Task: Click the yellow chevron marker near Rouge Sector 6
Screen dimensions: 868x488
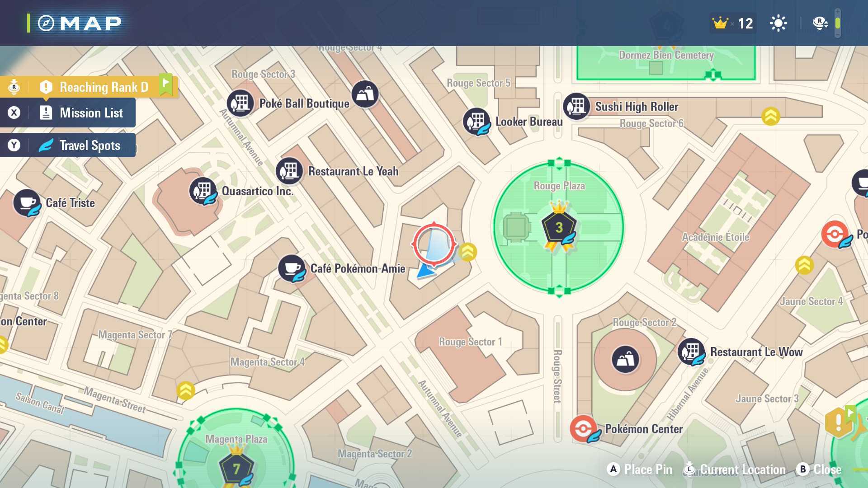Action: (x=770, y=116)
